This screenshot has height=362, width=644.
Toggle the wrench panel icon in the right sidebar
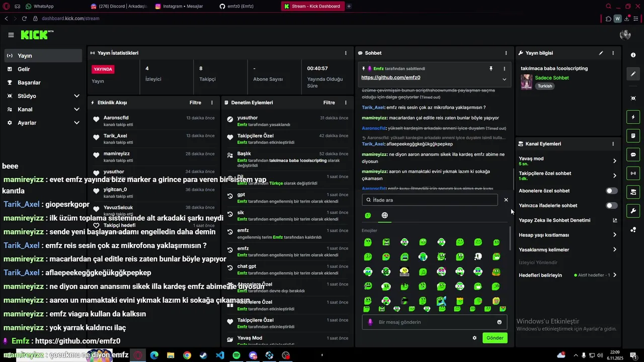click(633, 210)
